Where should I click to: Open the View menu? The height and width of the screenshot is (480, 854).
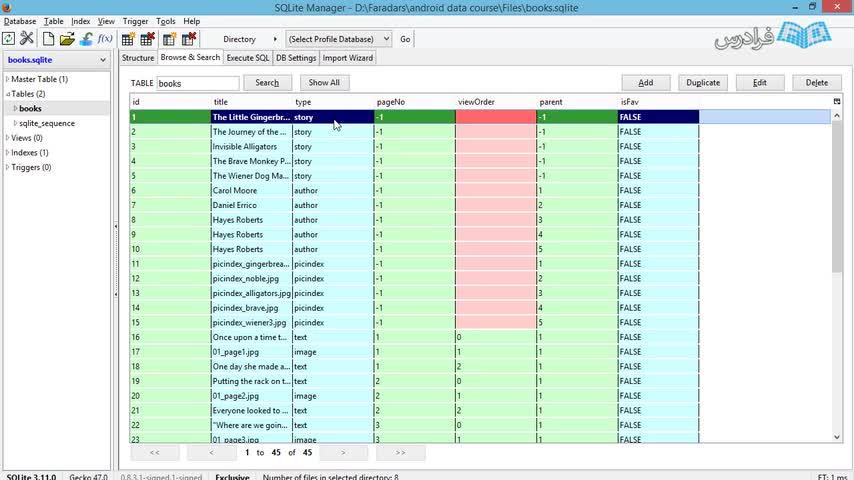click(x=106, y=21)
